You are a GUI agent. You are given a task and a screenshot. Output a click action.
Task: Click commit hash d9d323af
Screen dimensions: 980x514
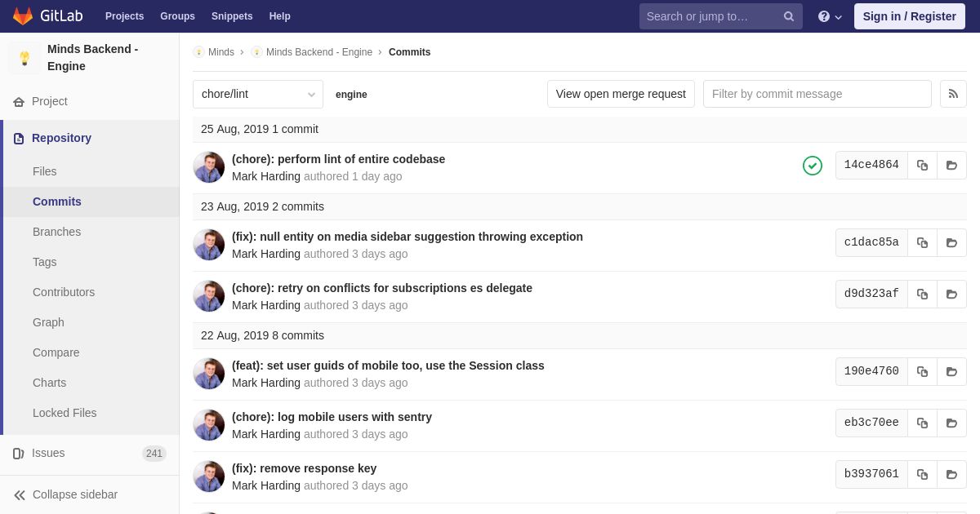point(871,294)
